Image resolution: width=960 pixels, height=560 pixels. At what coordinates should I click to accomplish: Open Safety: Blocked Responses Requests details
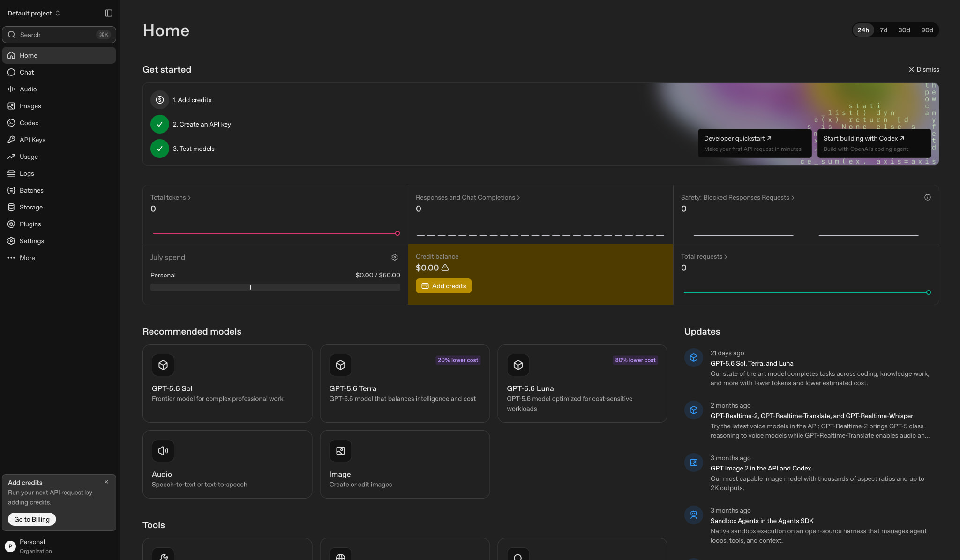[737, 198]
